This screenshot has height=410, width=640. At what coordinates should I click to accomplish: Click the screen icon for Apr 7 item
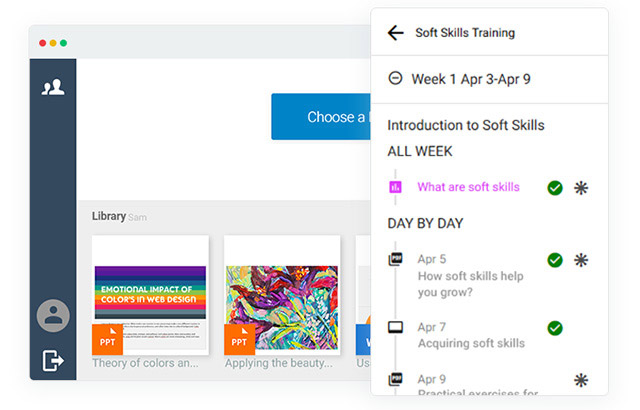396,328
